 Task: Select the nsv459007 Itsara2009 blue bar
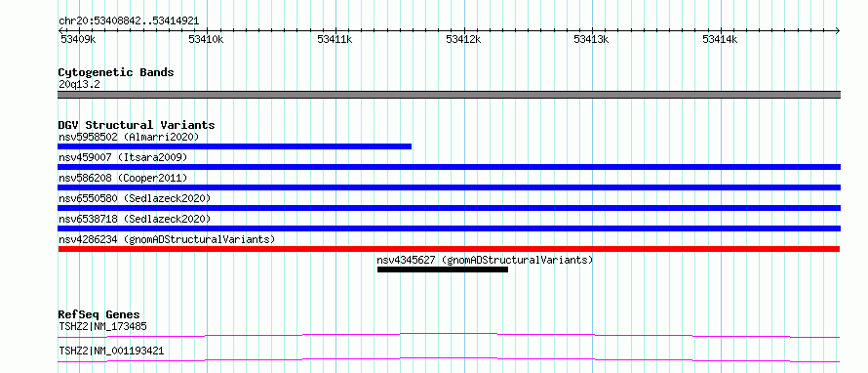[449, 167]
